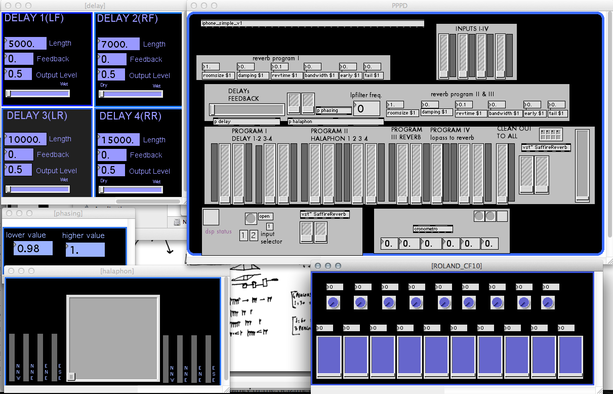
Task: Click the DELAYs FEEDBACK horizontal slider
Action: (x=247, y=109)
